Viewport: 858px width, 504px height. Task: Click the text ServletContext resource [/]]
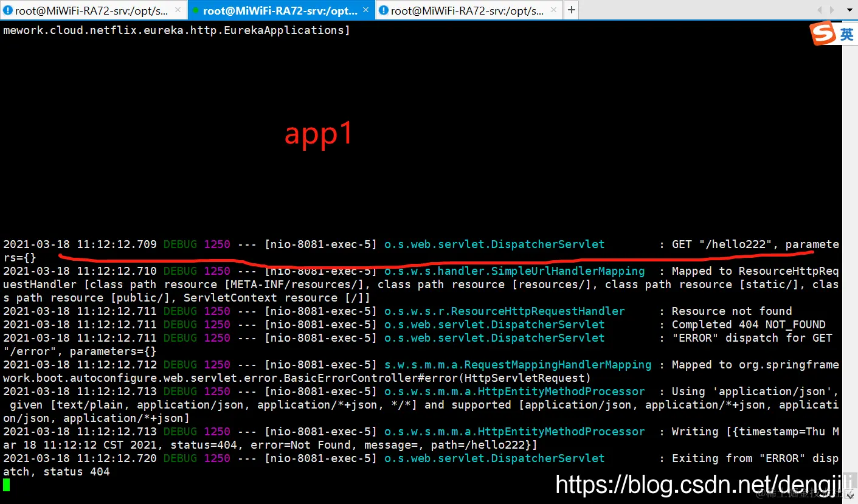277,298
